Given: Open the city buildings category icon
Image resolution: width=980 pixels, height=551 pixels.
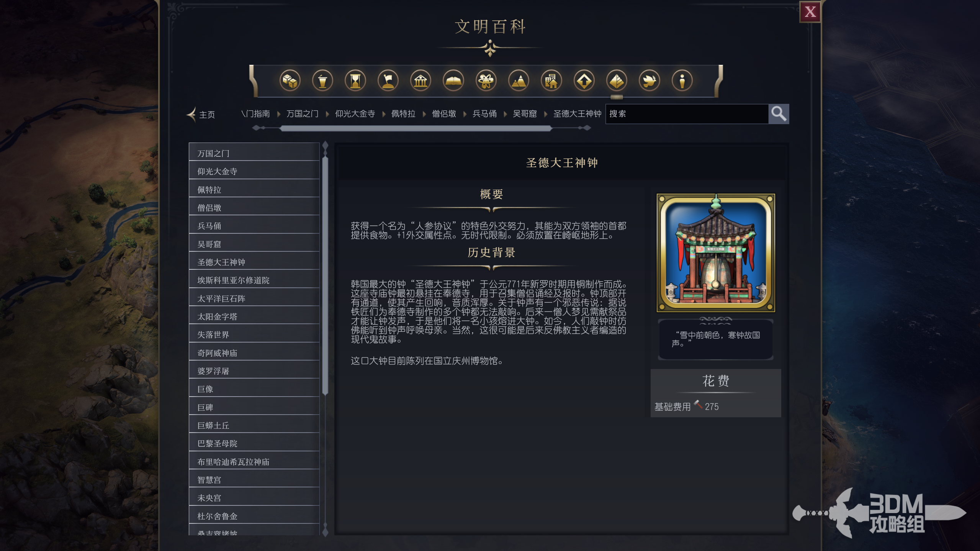Looking at the screenshot, I should click(551, 81).
